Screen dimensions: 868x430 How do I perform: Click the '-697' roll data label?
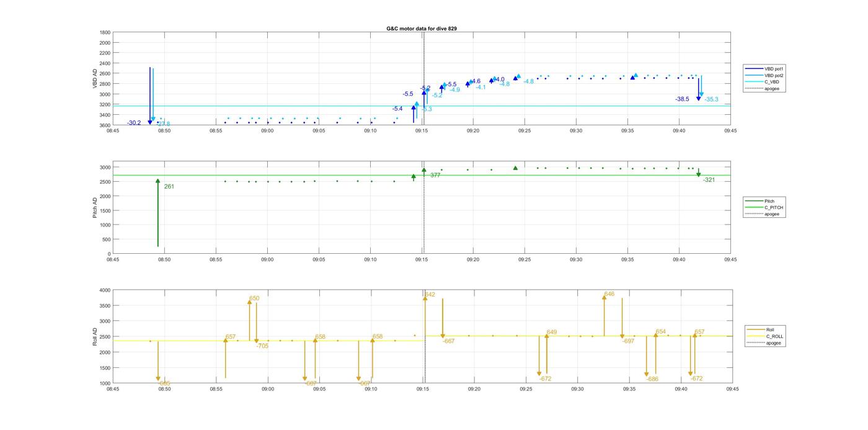pos(629,341)
